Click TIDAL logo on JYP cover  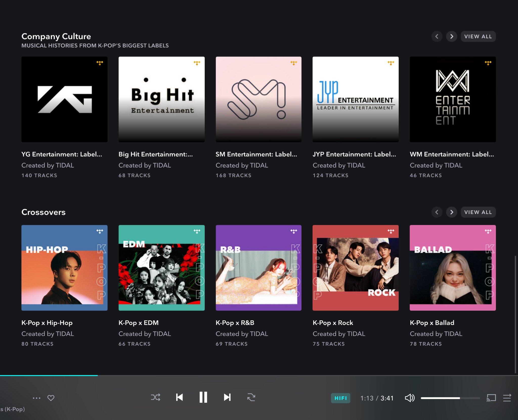click(x=391, y=63)
